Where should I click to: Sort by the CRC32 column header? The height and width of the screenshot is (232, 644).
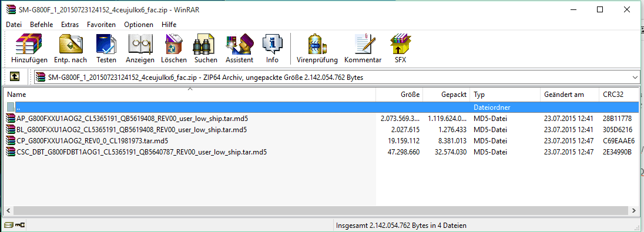tap(619, 95)
